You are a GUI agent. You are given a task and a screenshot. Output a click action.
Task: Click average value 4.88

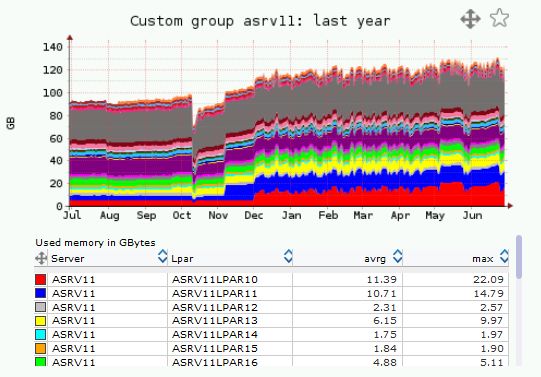click(x=385, y=362)
